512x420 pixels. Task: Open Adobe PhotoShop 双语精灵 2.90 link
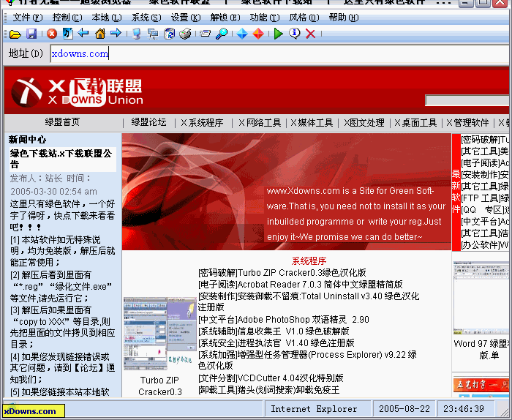(x=284, y=320)
